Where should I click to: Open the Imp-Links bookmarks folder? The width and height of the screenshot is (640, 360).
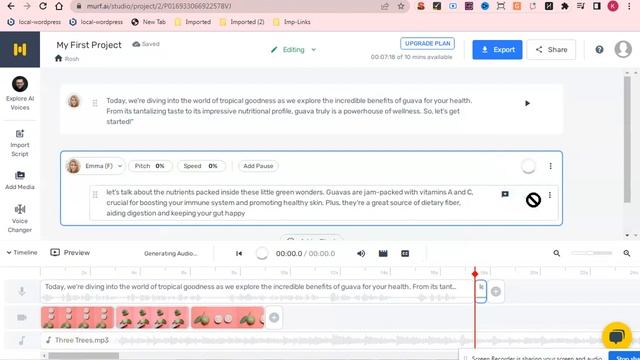coord(292,22)
